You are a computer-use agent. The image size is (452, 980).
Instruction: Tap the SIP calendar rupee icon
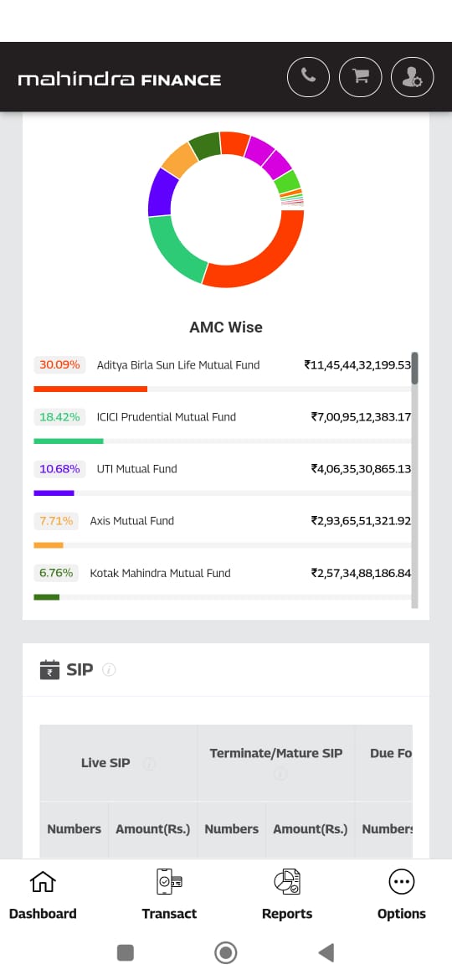(49, 669)
